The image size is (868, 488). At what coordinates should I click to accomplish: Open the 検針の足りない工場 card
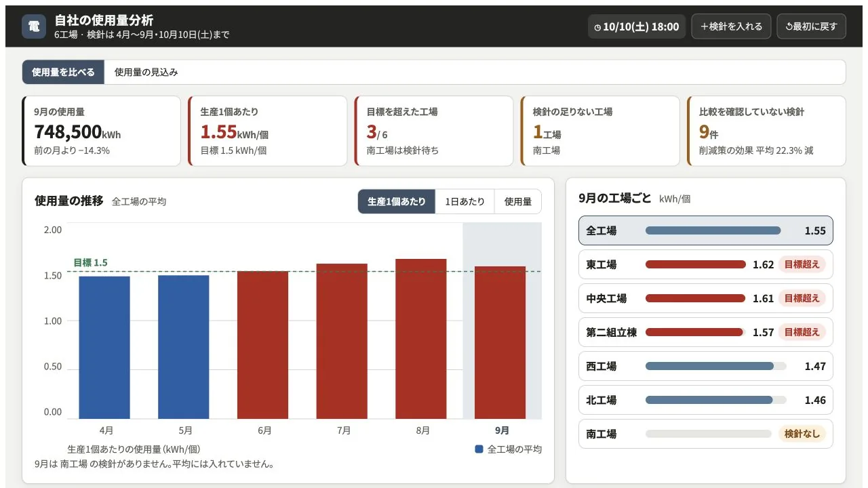[600, 131]
